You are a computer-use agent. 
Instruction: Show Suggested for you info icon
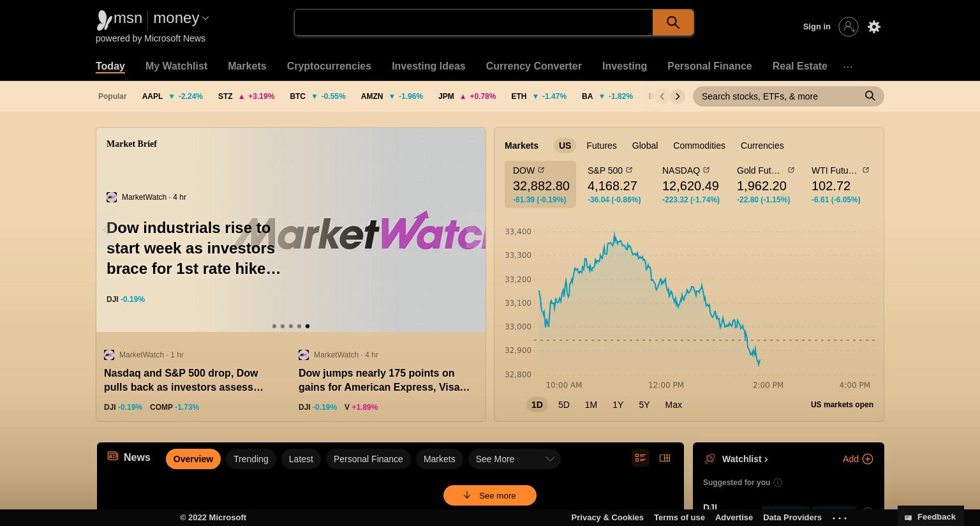tap(778, 483)
